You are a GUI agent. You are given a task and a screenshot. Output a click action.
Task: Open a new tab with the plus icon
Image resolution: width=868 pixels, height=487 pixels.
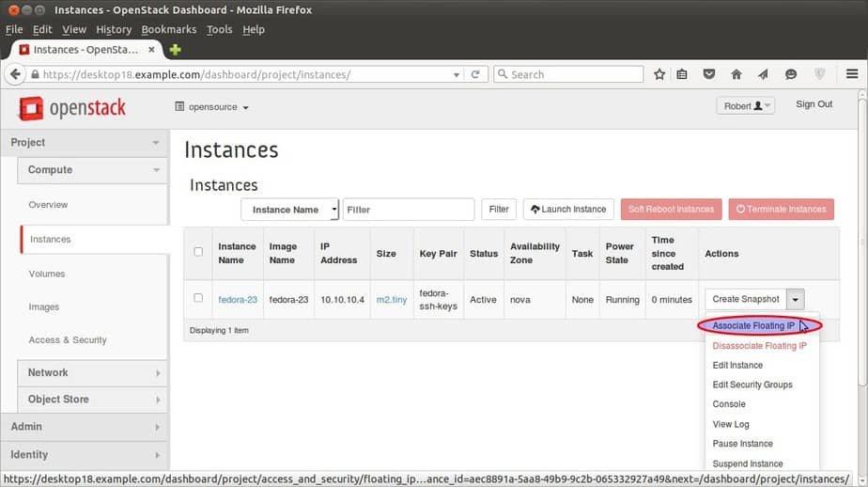[x=176, y=50]
